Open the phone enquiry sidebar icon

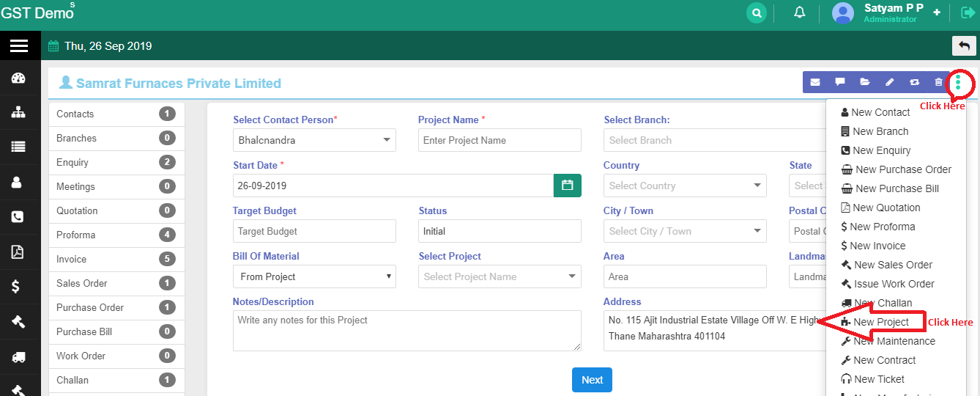click(x=16, y=217)
